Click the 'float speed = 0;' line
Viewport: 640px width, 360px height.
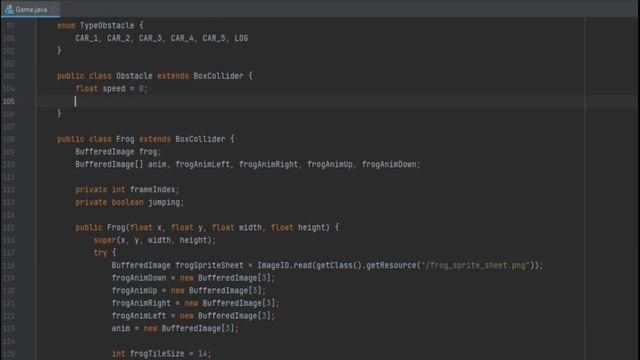(x=111, y=89)
